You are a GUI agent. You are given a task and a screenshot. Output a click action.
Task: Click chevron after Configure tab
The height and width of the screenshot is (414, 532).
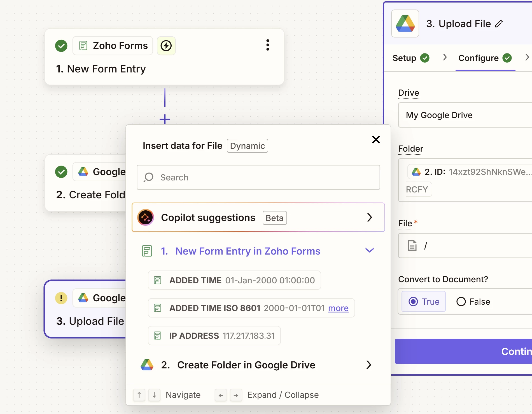(x=527, y=57)
